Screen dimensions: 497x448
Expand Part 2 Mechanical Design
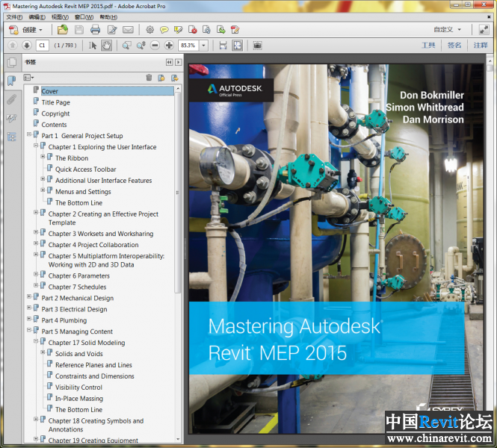tap(29, 296)
